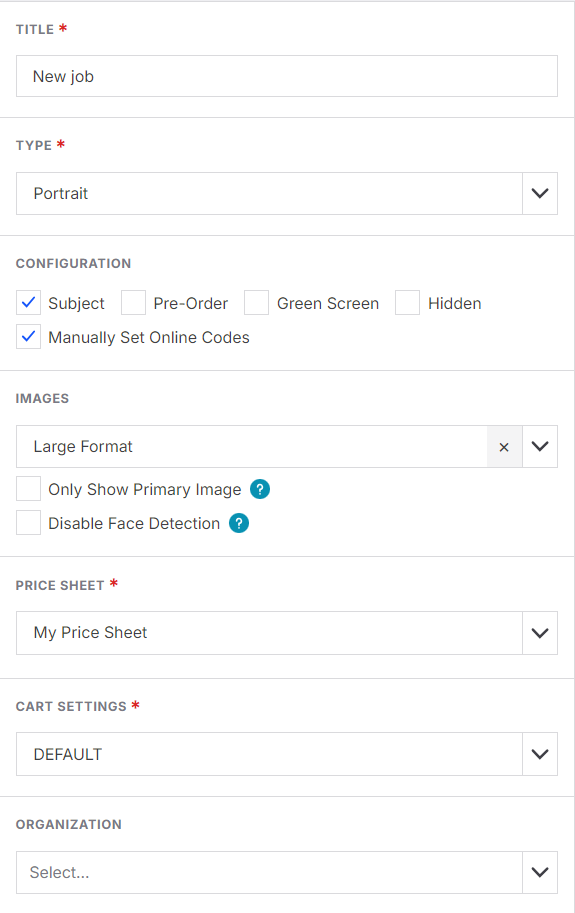Click help icon beside Disable Face Detection
This screenshot has width=575, height=913.
coord(239,523)
